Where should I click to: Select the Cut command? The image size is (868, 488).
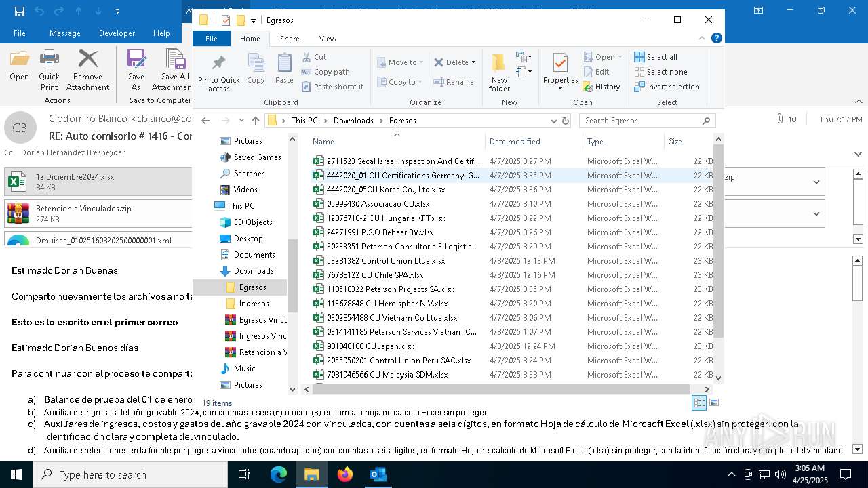[314, 57]
